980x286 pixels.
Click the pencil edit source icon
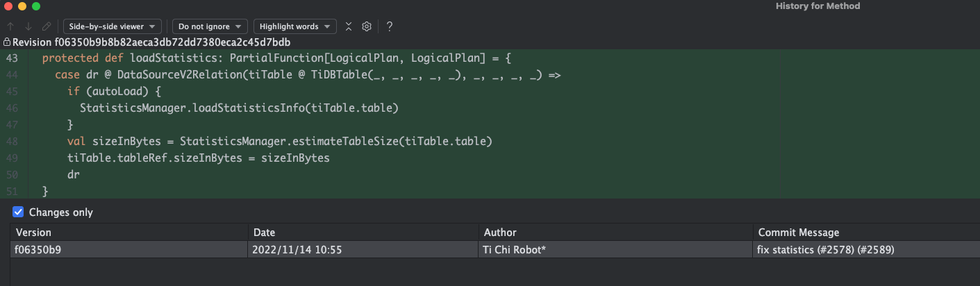pyautogui.click(x=47, y=26)
